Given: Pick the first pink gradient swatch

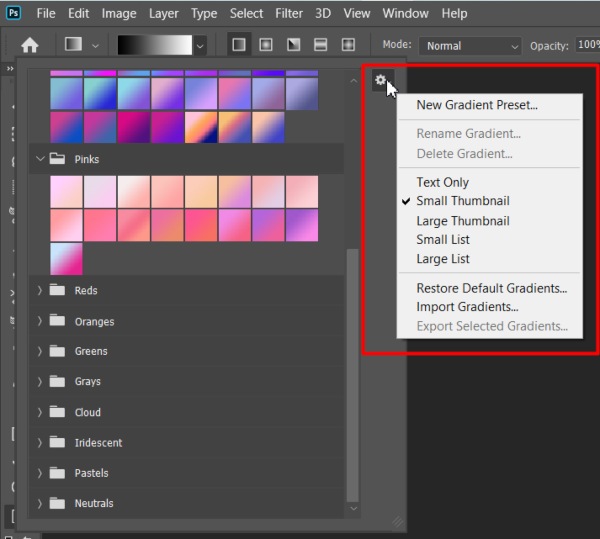Looking at the screenshot, I should click(x=66, y=192).
